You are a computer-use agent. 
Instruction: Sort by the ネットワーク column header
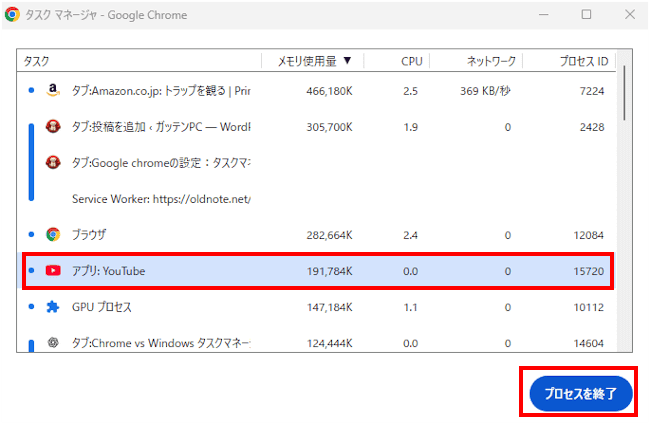tap(476, 61)
